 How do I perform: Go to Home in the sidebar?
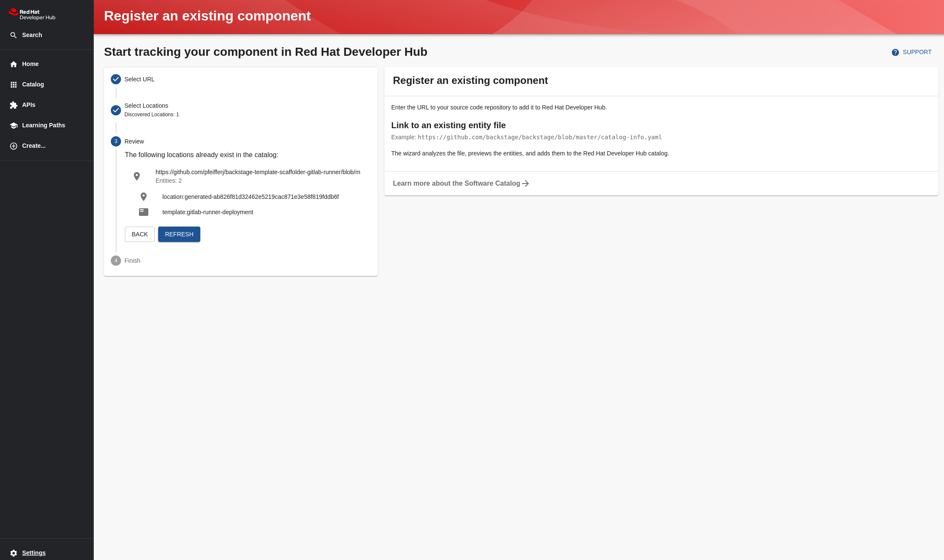[47, 64]
